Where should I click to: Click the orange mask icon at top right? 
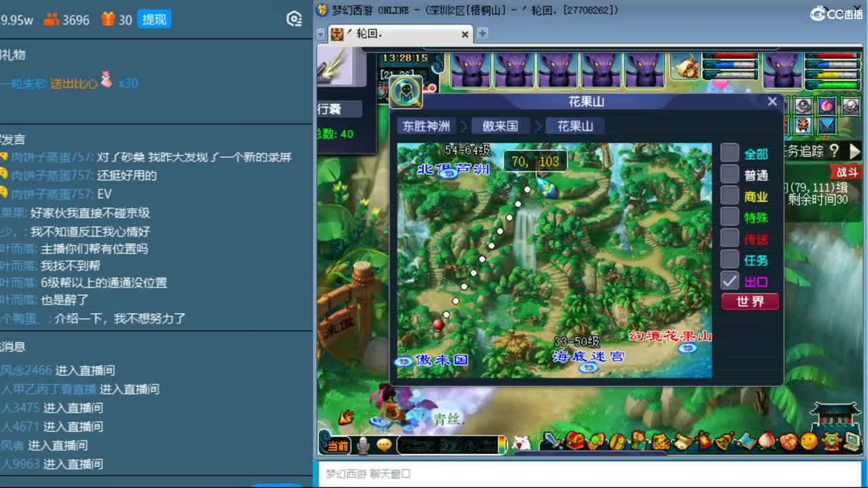pos(803,125)
